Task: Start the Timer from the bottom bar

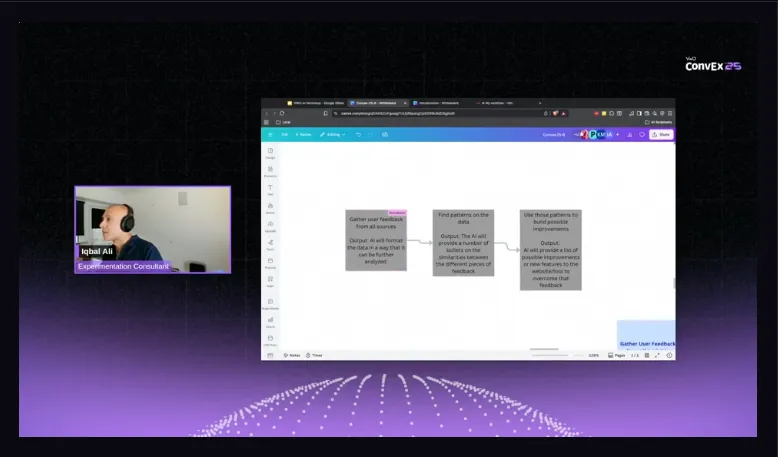Action: tap(314, 355)
